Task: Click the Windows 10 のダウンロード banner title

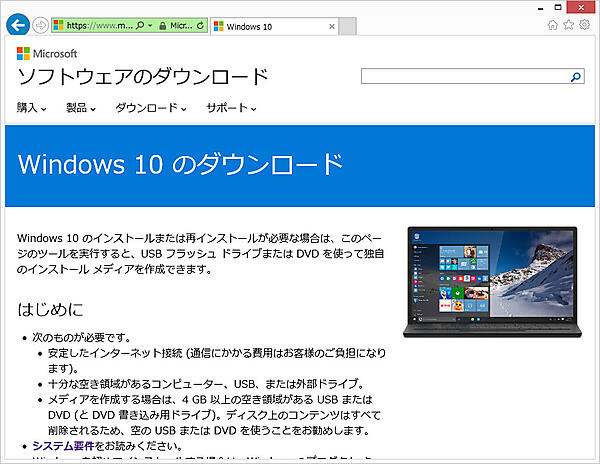Action: [x=180, y=164]
